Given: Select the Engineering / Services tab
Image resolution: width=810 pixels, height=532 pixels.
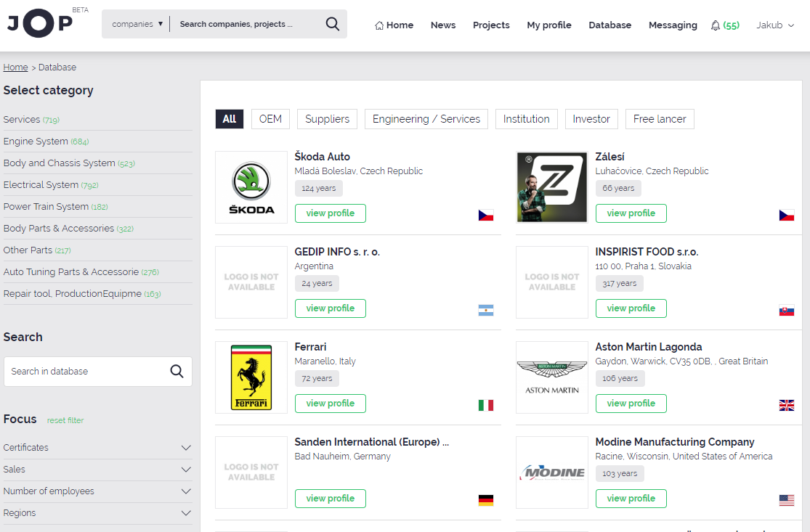Looking at the screenshot, I should [426, 119].
